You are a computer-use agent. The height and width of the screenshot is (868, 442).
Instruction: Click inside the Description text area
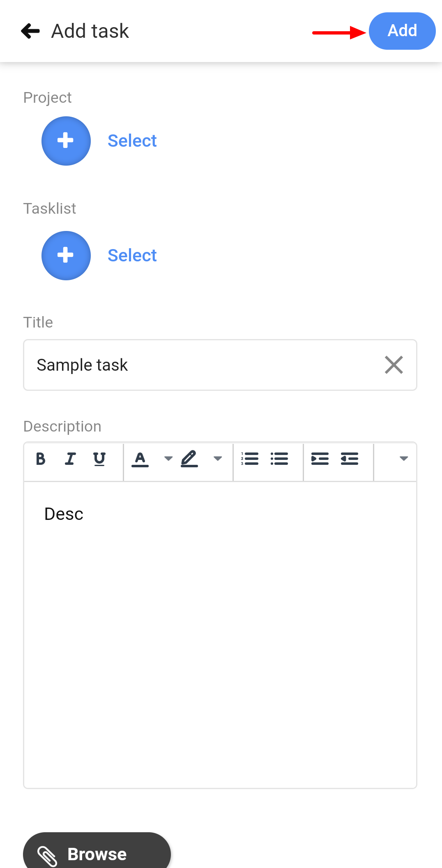(x=220, y=635)
